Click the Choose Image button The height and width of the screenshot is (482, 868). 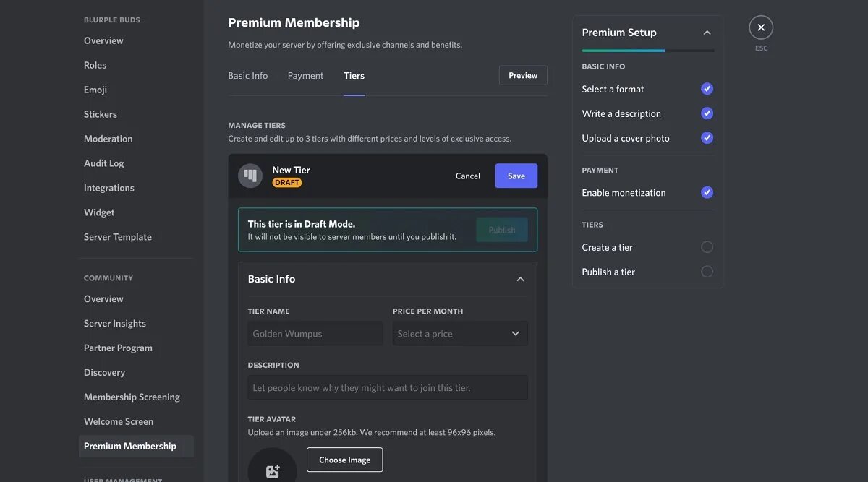click(x=344, y=460)
